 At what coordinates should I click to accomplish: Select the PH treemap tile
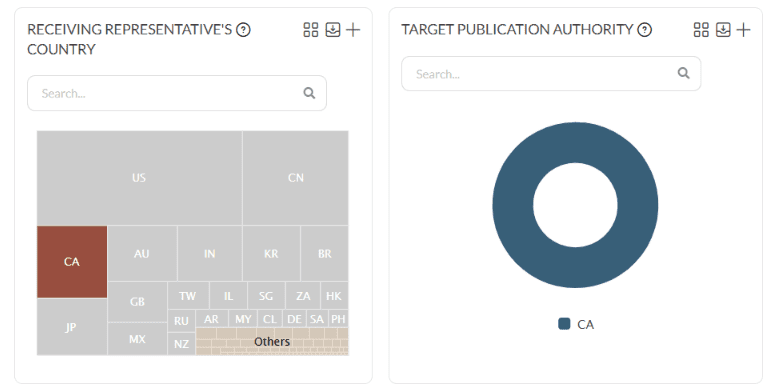[x=339, y=319]
